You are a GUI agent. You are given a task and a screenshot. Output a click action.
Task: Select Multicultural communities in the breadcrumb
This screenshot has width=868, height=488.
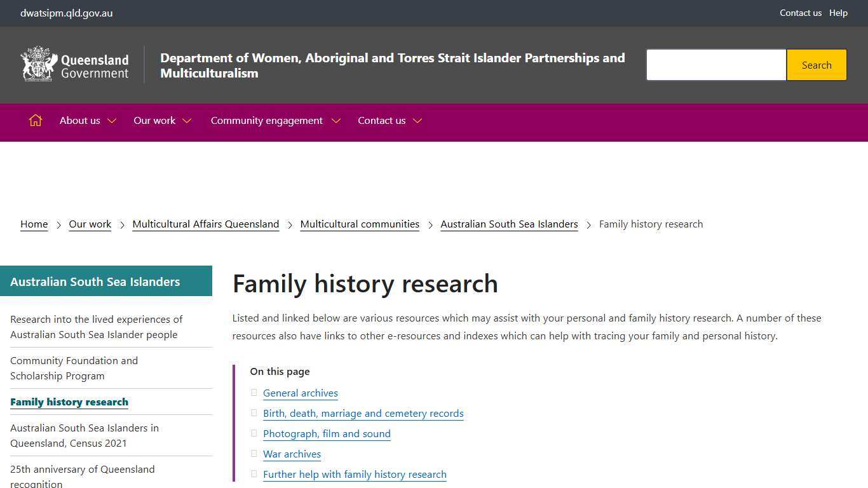pyautogui.click(x=360, y=224)
